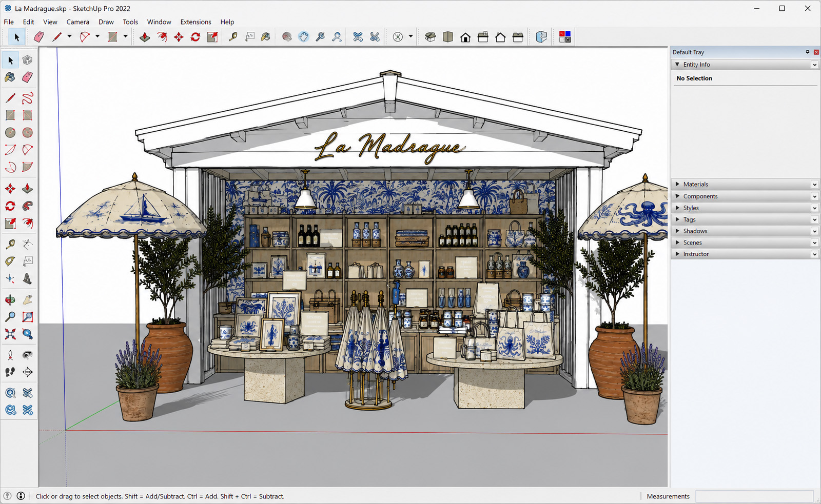Expand the Tags panel triangle
Screen dimensions: 821x504
point(677,219)
